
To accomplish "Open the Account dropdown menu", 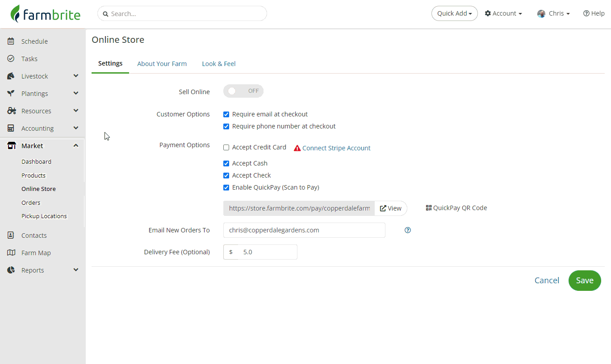I will point(503,13).
